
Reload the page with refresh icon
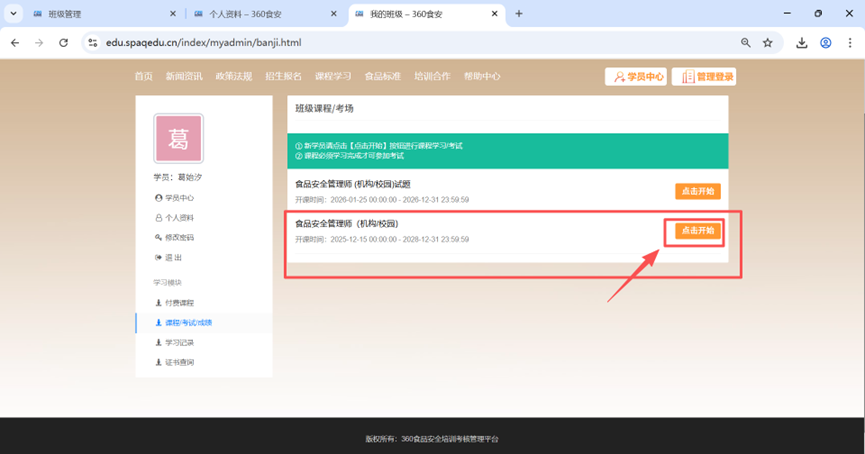pos(64,43)
